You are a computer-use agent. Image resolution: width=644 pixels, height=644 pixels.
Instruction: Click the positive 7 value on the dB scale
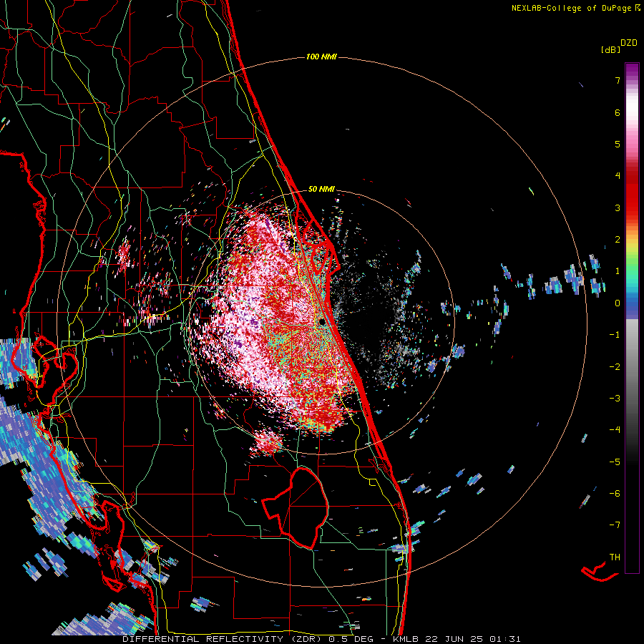click(x=618, y=80)
